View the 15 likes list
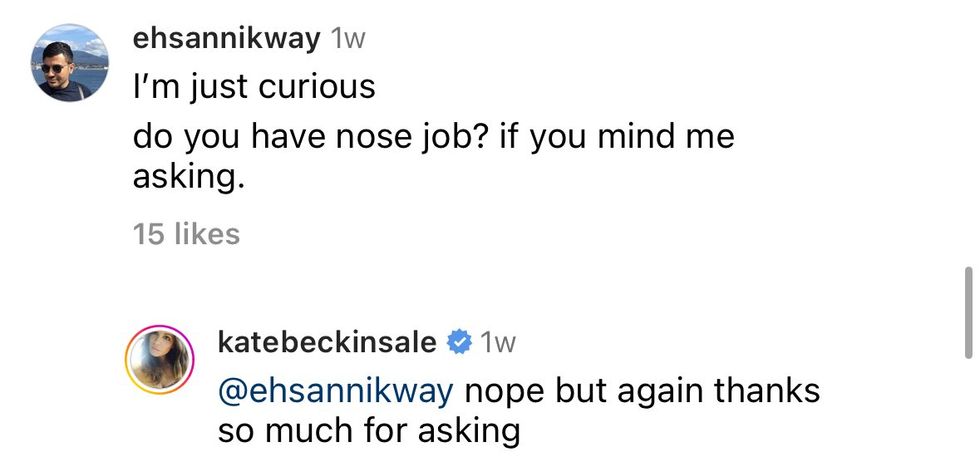 [x=186, y=234]
